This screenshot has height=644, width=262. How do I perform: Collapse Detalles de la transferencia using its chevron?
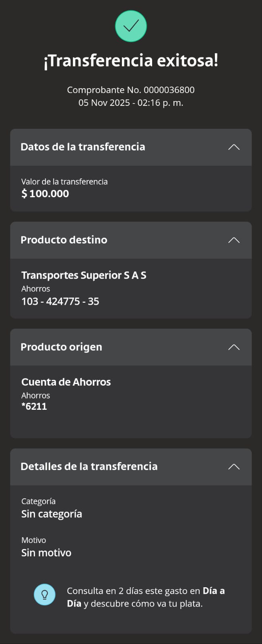[x=234, y=467]
